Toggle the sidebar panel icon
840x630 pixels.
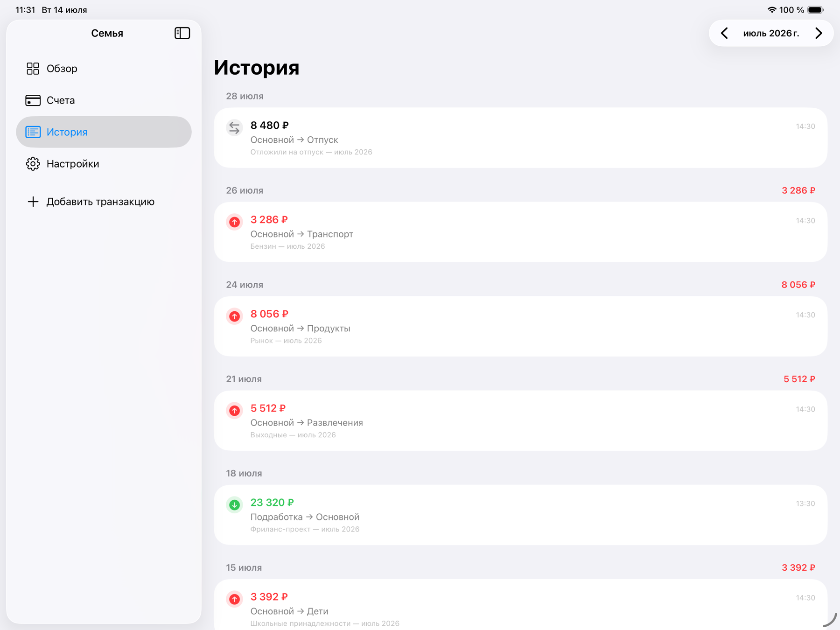click(182, 33)
